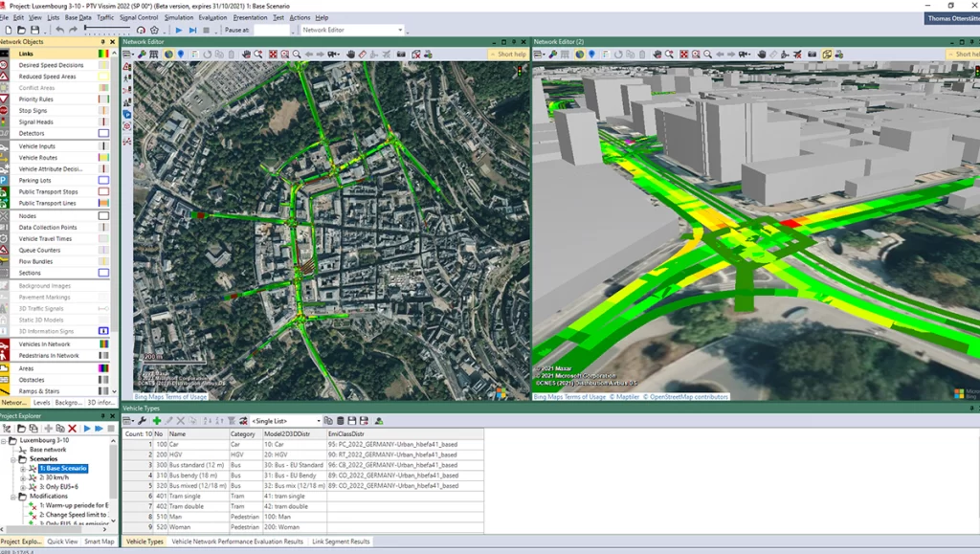Open camera position dropdown in left Network Editor
The image size is (980, 554).
click(x=340, y=55)
